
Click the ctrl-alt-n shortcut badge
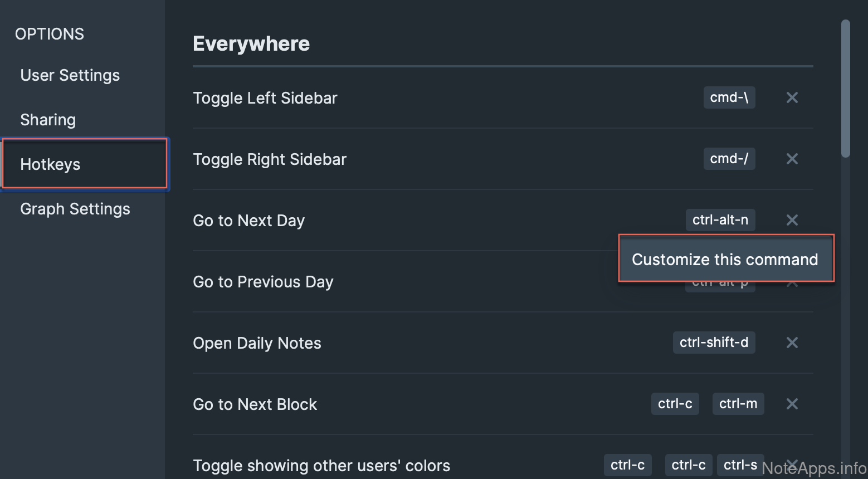click(x=720, y=220)
